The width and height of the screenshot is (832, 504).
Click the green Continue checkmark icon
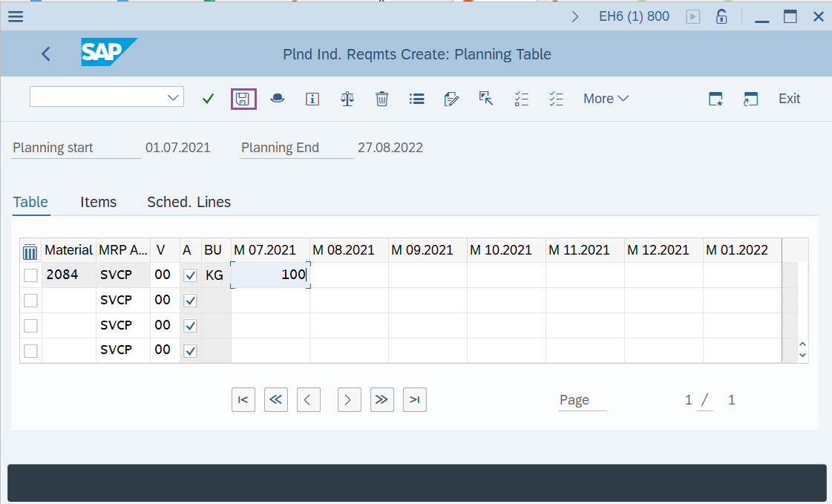[x=208, y=98]
